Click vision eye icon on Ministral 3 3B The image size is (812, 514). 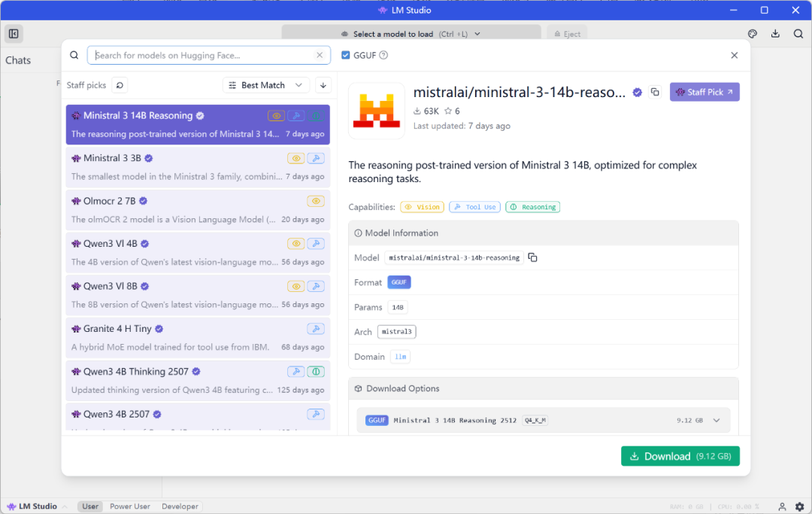pos(296,158)
